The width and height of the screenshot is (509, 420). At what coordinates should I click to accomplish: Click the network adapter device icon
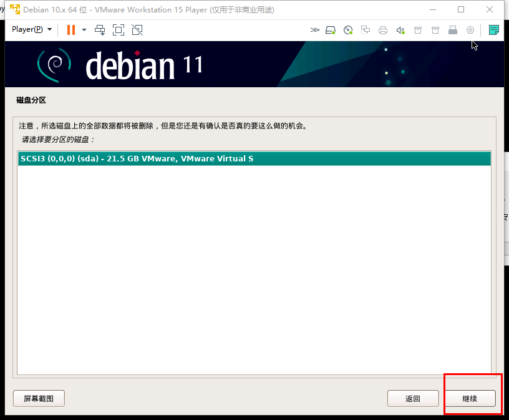pyautogui.click(x=366, y=30)
